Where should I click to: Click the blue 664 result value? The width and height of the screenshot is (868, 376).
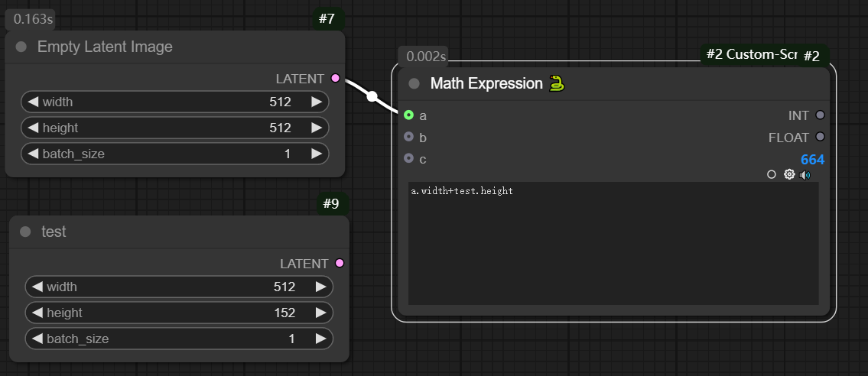click(x=812, y=160)
